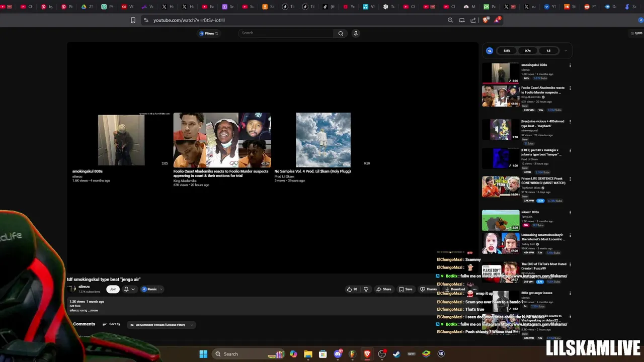
Task: Open Microsoft Store from the taskbar
Action: [x=323, y=354]
